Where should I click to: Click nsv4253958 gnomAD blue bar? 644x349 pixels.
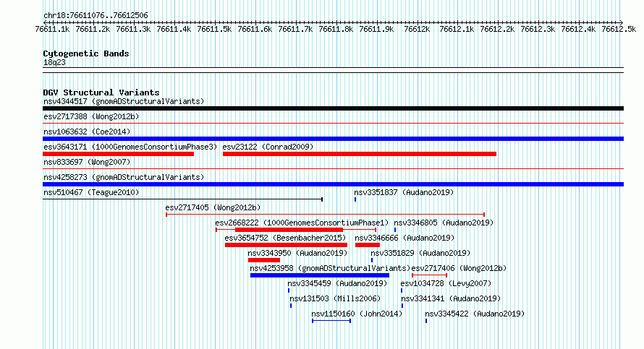click(x=320, y=275)
